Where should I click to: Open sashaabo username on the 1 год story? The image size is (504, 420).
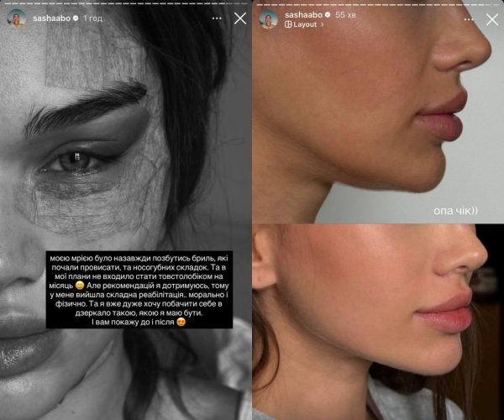tap(51, 18)
